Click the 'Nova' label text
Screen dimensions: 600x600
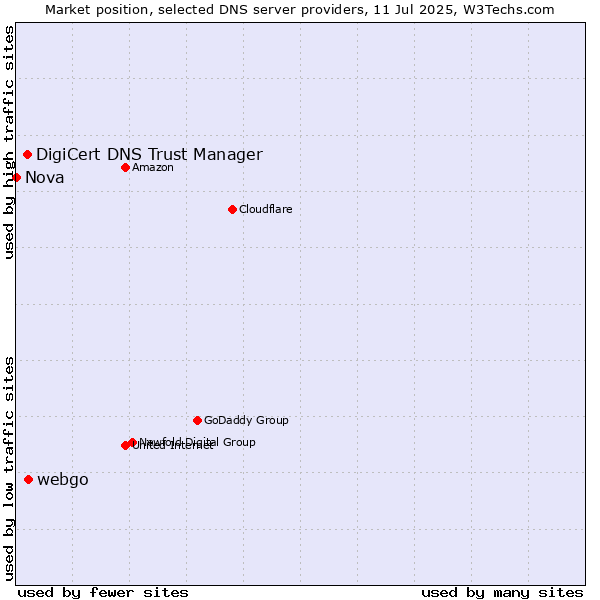(44, 178)
